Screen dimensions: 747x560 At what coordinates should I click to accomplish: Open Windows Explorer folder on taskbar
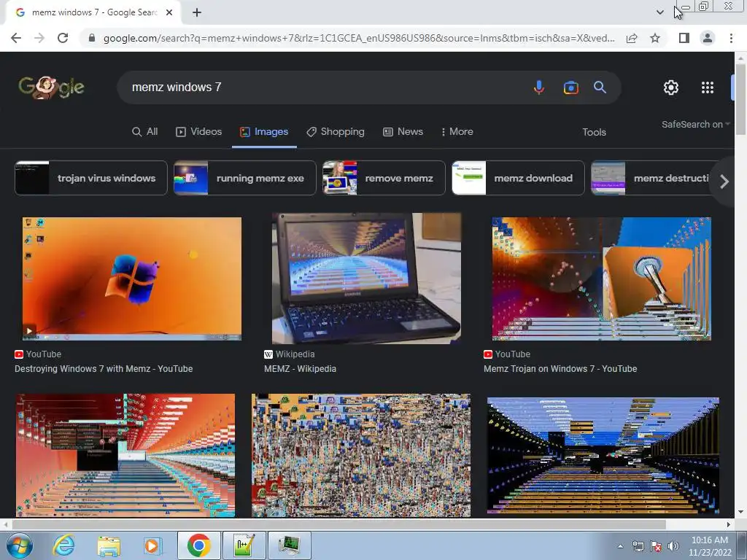point(109,545)
